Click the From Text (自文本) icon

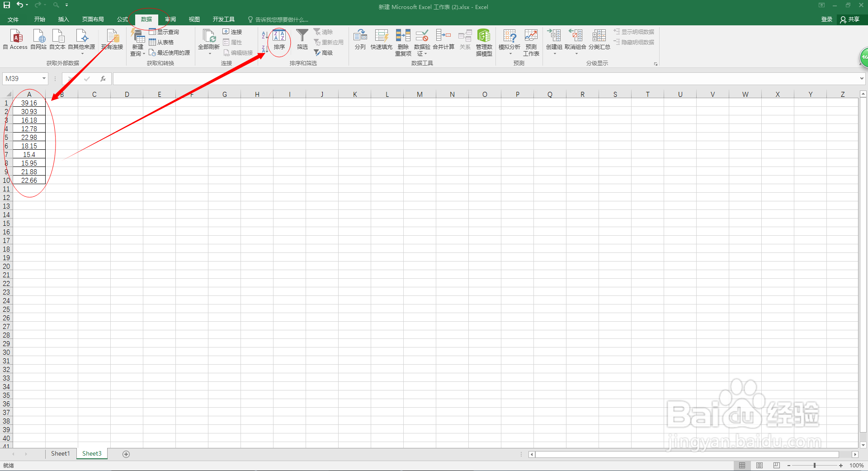[58, 39]
